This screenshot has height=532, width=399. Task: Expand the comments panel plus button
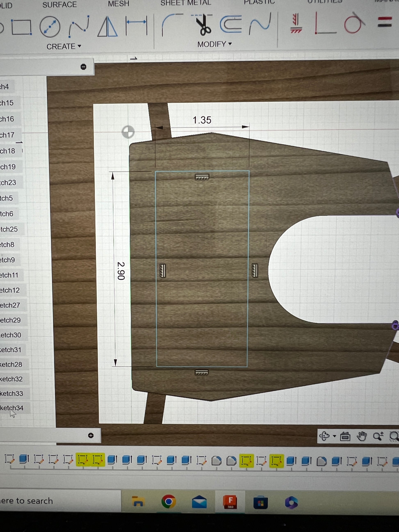click(91, 436)
